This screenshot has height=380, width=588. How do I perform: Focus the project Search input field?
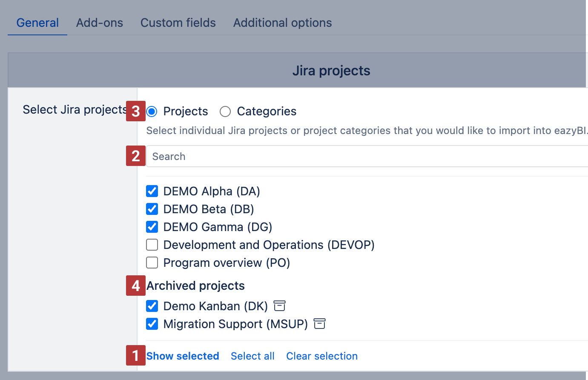click(x=366, y=157)
